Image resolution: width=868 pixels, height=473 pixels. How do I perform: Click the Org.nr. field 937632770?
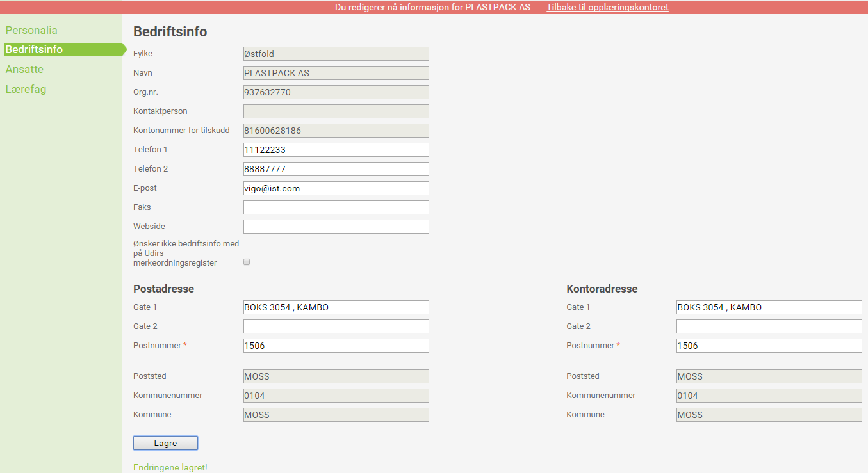(336, 92)
